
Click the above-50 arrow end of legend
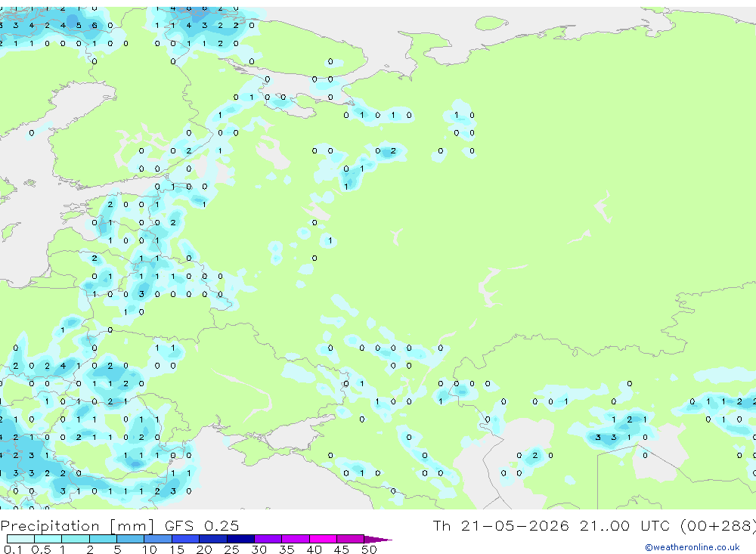point(377,539)
